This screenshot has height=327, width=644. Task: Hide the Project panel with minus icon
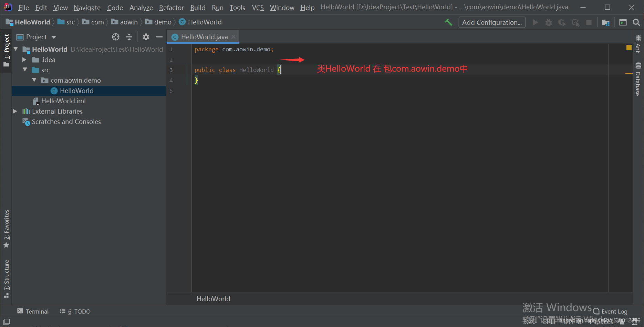159,37
